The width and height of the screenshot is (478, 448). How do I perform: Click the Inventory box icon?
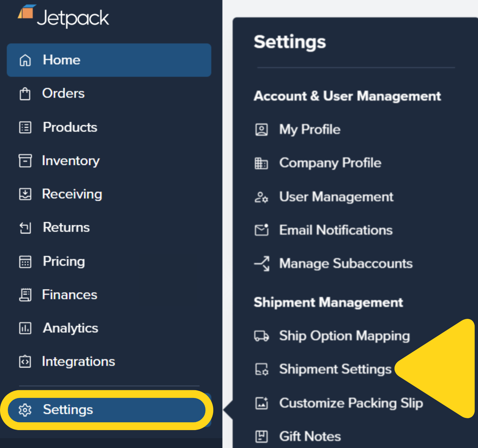[x=25, y=161]
